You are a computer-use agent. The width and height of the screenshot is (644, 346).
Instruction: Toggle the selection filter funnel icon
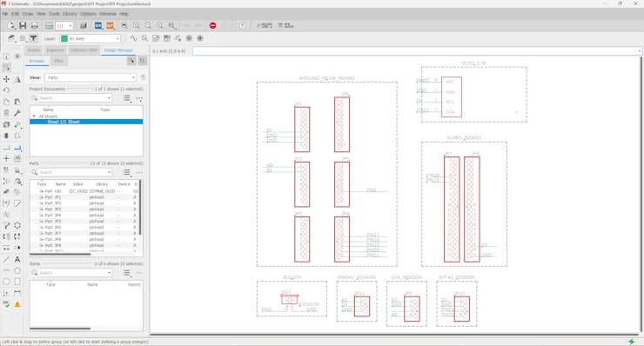33,38
